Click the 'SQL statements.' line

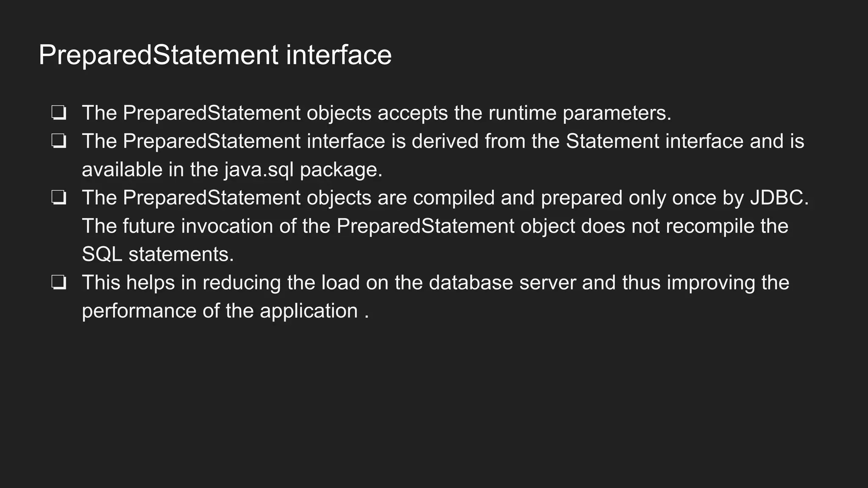(x=158, y=254)
